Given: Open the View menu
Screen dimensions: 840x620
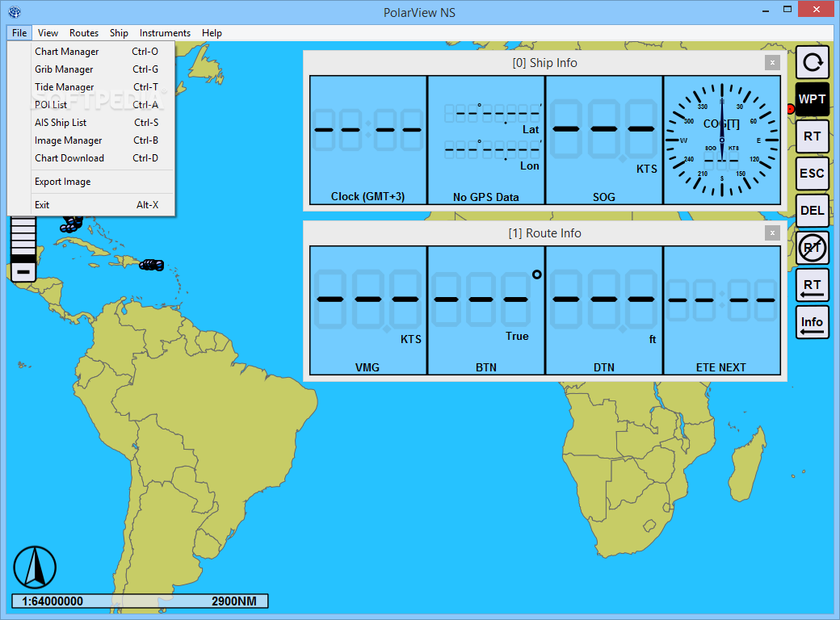Looking at the screenshot, I should point(48,32).
